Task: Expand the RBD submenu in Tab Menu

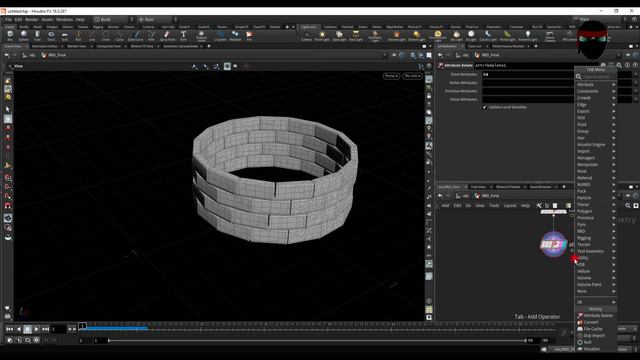Action: (596, 231)
